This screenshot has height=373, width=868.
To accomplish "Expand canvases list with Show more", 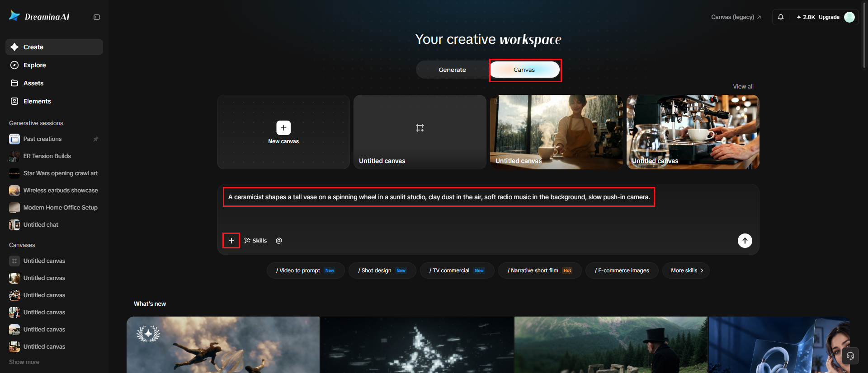I will coord(24,362).
